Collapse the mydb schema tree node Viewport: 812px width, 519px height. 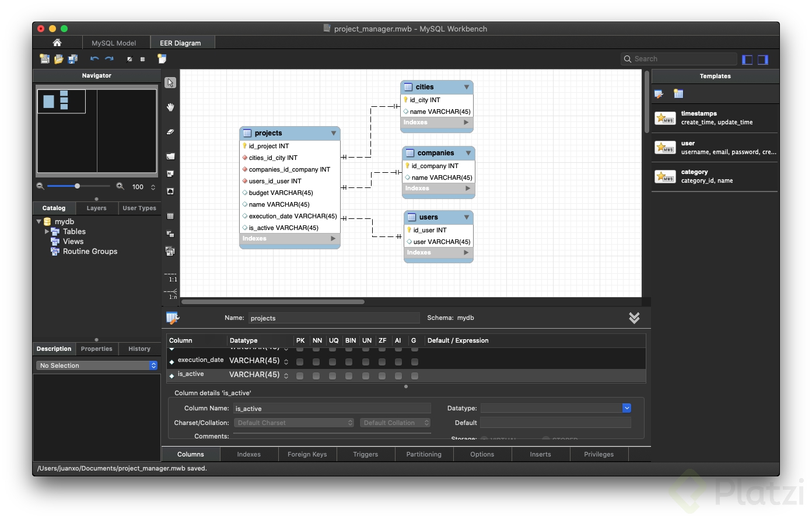pyautogui.click(x=39, y=222)
